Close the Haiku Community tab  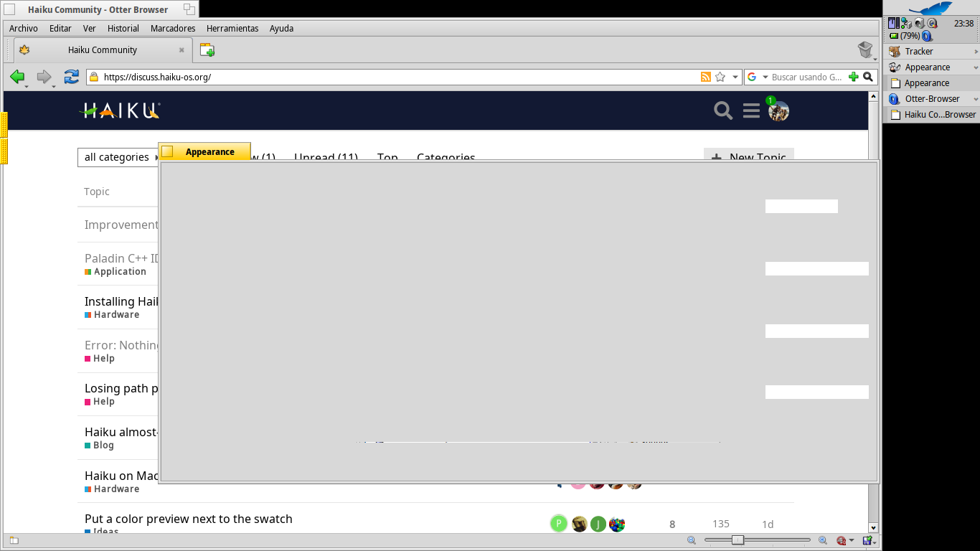click(182, 50)
